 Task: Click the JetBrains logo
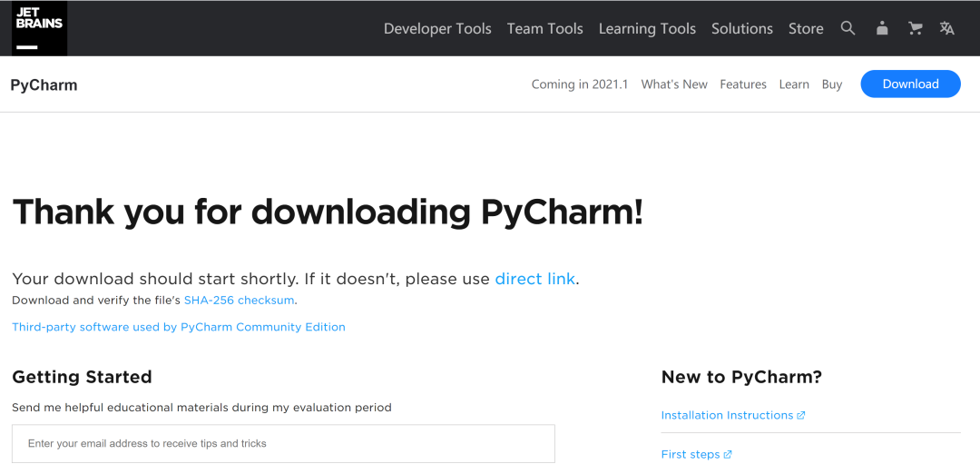[x=39, y=28]
